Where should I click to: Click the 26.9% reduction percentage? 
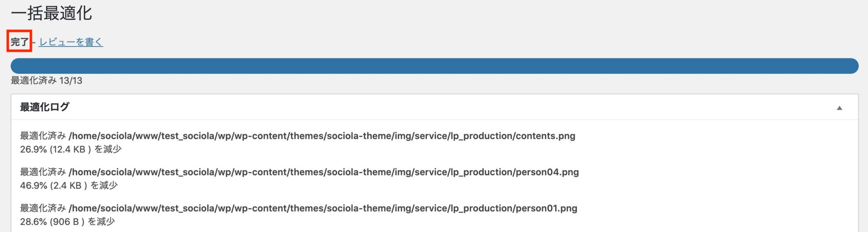point(33,149)
